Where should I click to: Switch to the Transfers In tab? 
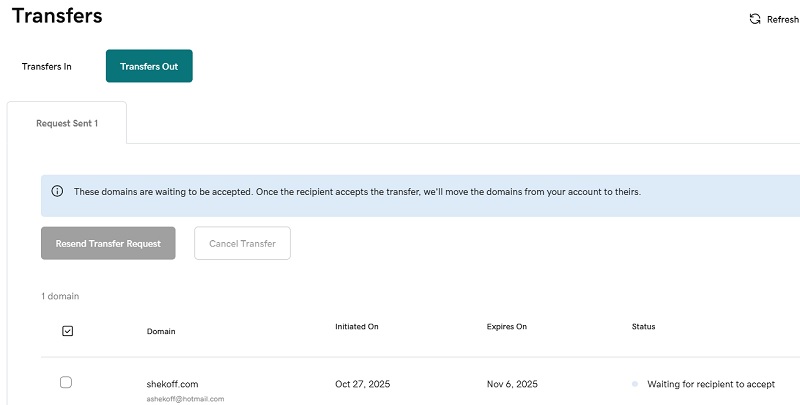[x=47, y=67]
